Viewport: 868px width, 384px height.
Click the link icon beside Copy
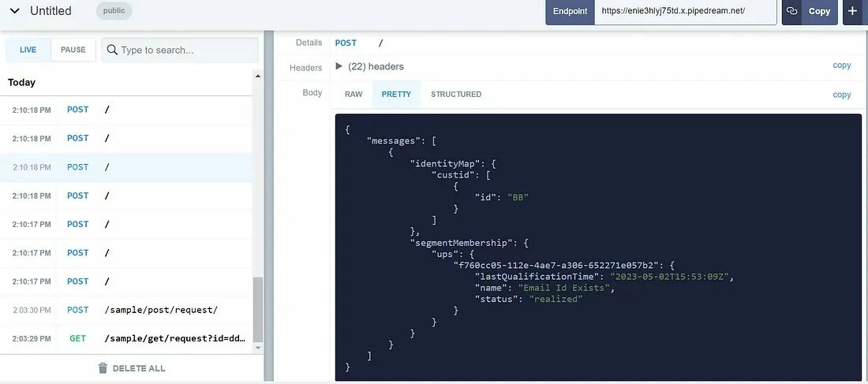point(792,11)
